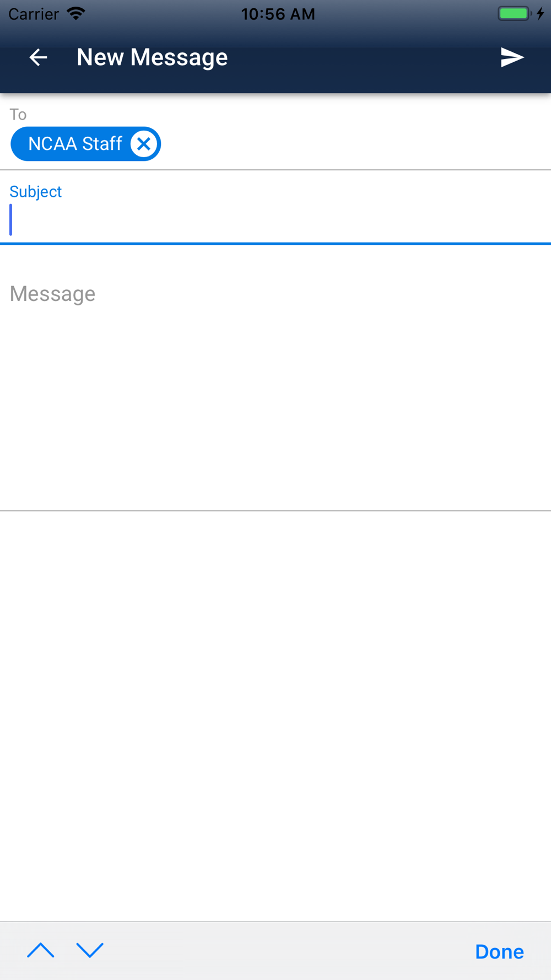This screenshot has width=551, height=980.
Task: Tap the charging bolt indicator
Action: (x=541, y=13)
